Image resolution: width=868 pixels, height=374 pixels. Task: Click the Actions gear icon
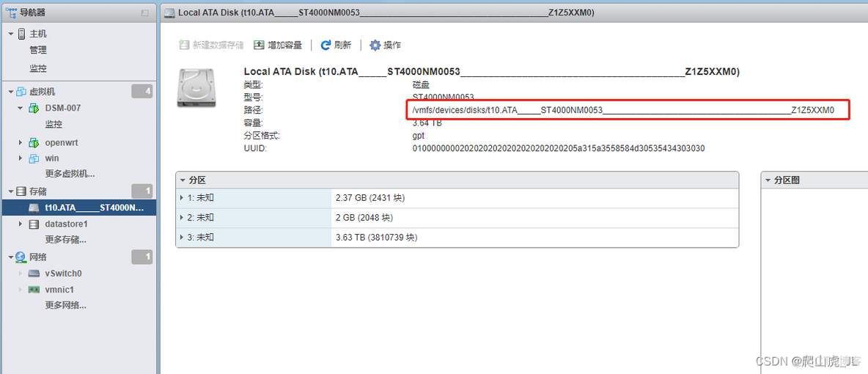(x=375, y=45)
